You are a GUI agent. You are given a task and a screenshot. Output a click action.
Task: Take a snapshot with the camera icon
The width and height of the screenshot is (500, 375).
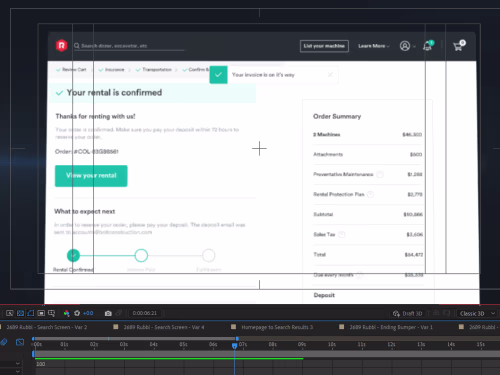point(108,313)
